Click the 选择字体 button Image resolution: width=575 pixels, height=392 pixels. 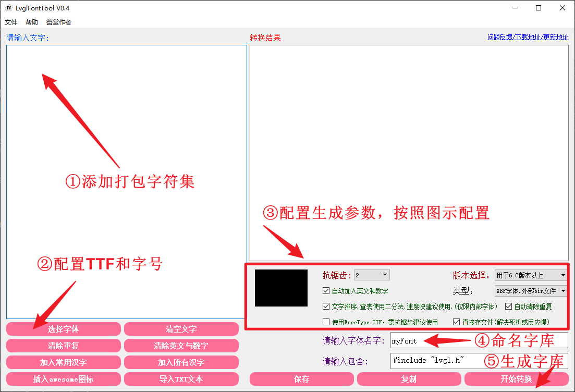(64, 329)
